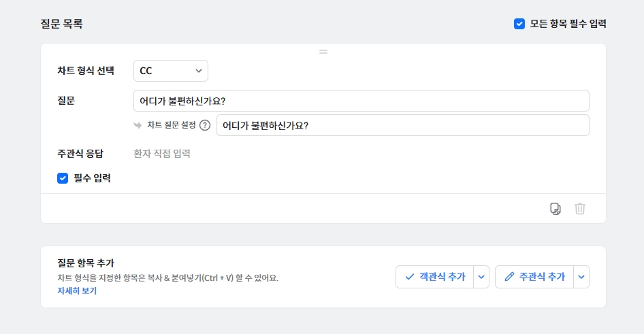Grab the drag handle atop the question card
The width and height of the screenshot is (644, 334).
tap(323, 52)
